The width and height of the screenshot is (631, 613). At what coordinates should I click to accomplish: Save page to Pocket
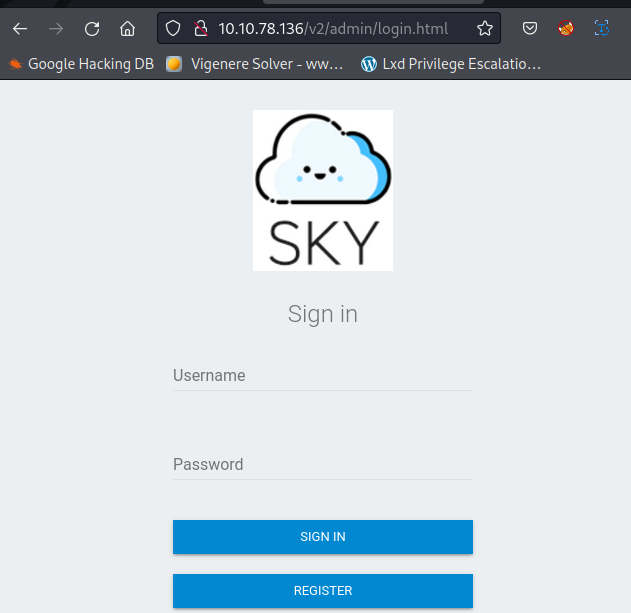coord(530,29)
